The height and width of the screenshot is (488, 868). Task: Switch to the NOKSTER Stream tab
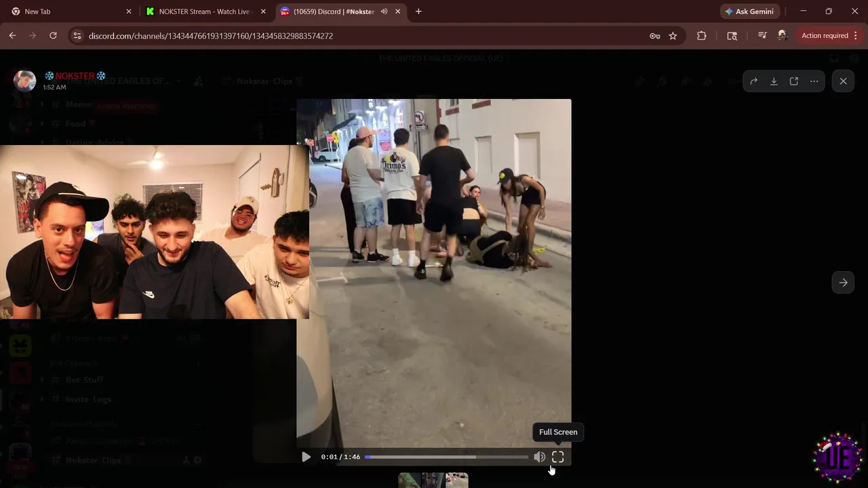pos(205,12)
